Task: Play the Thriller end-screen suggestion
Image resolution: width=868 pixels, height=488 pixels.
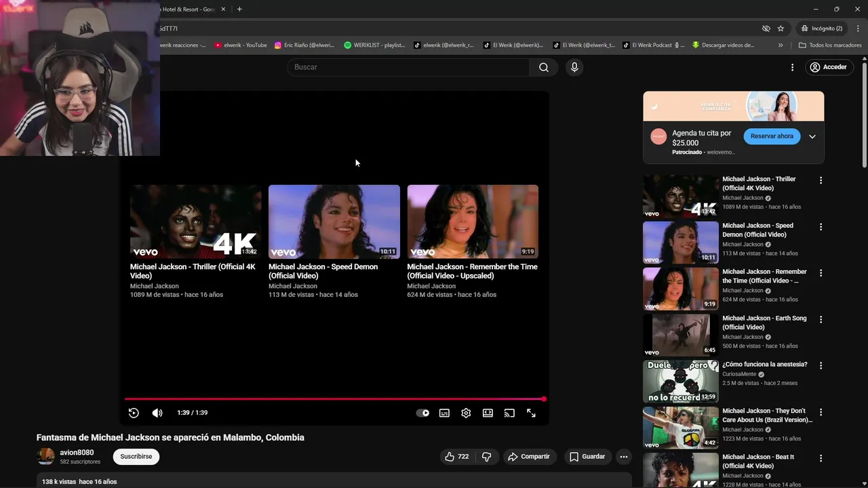Action: point(195,222)
